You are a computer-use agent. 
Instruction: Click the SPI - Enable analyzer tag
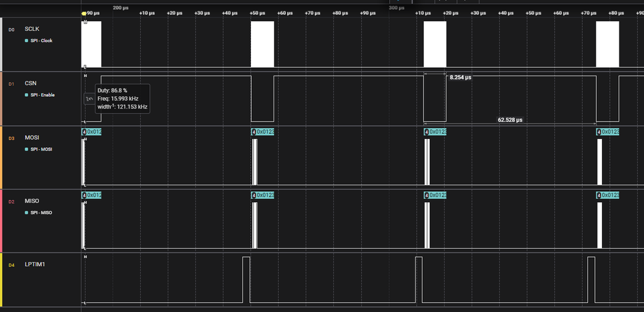click(x=40, y=95)
